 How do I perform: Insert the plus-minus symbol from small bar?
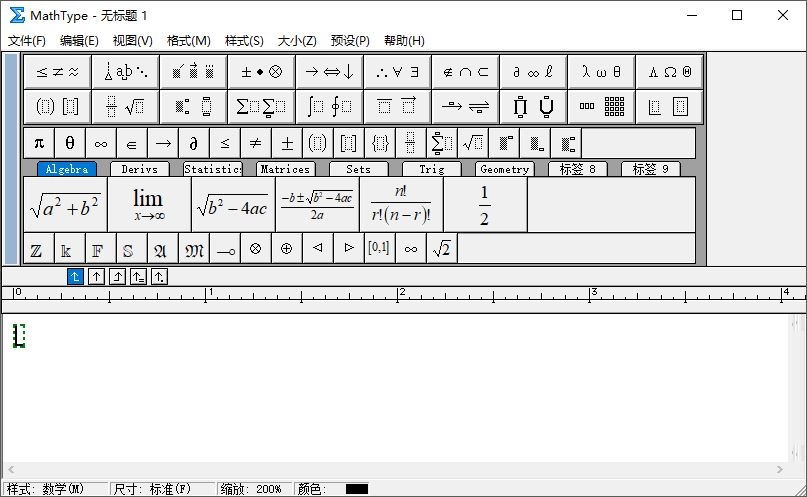click(287, 143)
